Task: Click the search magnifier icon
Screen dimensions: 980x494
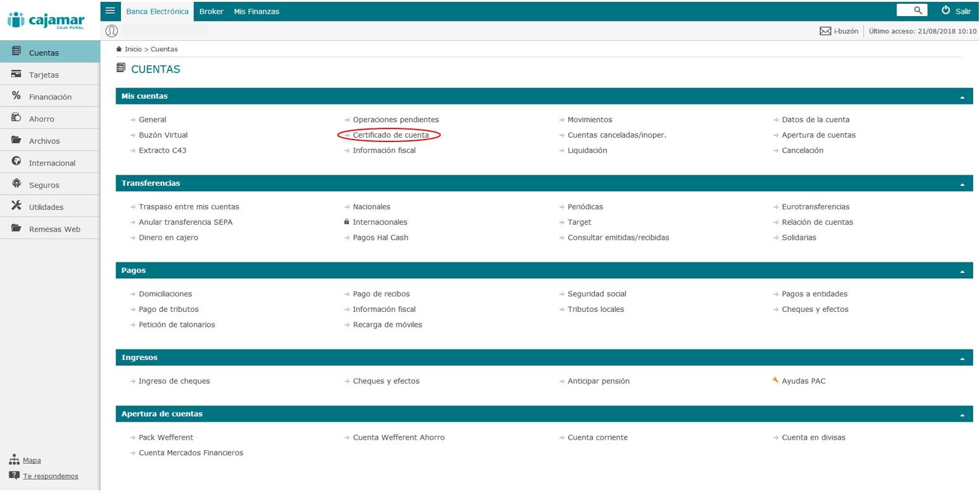Action: [x=918, y=10]
